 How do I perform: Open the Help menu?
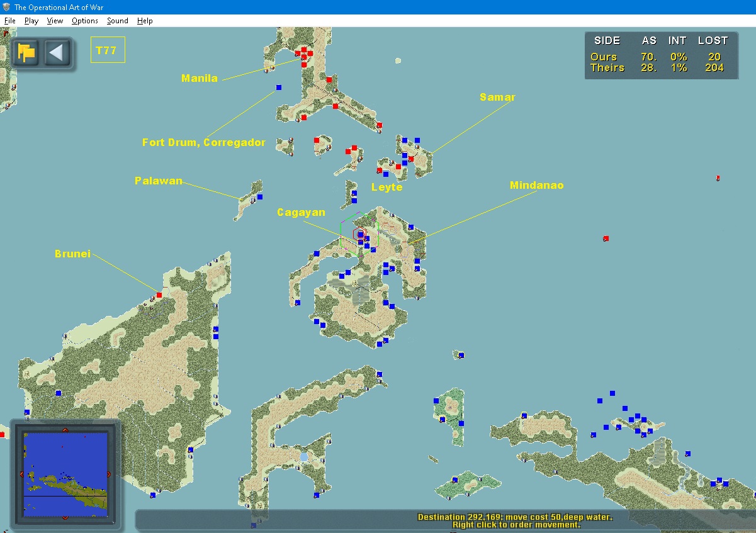click(x=145, y=21)
